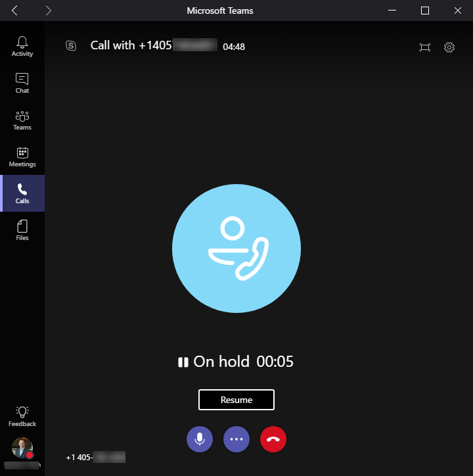The height and width of the screenshot is (476, 473).
Task: Maximize the Microsoft Teams window
Action: [425, 11]
